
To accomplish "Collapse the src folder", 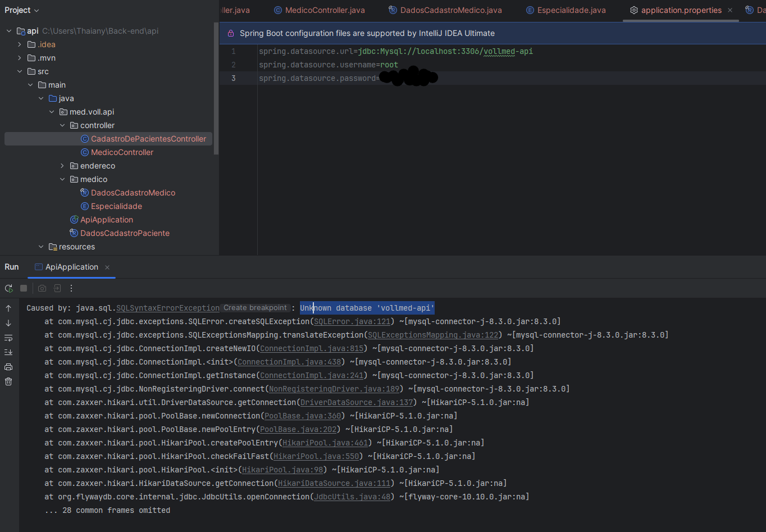I will (20, 71).
